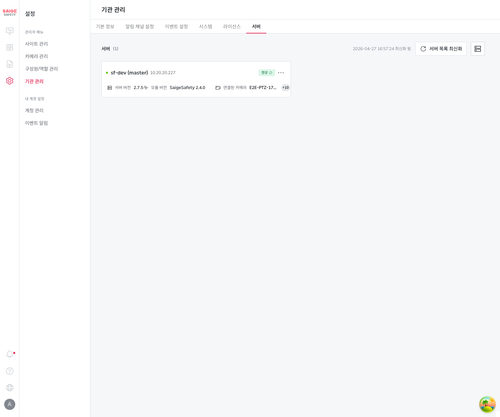500x417 pixels.
Task: Click the refresh server list button
Action: pos(441,49)
